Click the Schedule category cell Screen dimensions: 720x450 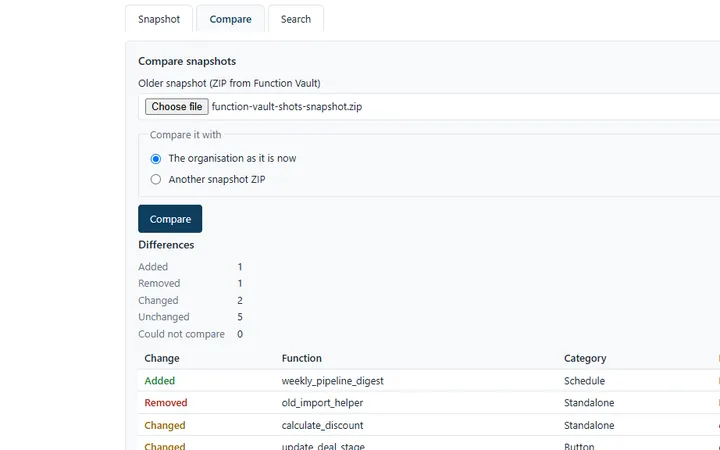coord(585,381)
